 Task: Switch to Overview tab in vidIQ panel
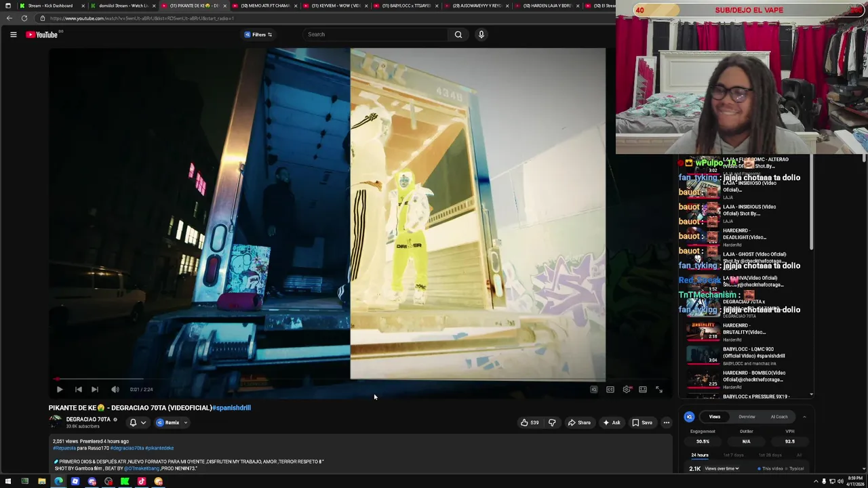click(x=747, y=417)
